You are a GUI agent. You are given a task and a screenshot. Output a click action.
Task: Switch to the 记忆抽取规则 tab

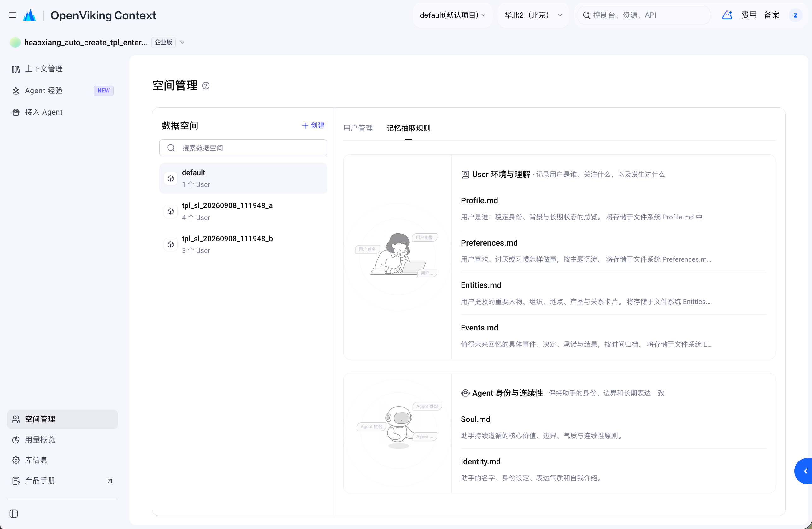pyautogui.click(x=409, y=128)
